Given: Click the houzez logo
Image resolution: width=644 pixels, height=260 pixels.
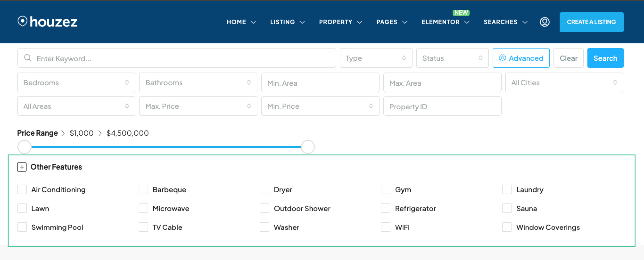Looking at the screenshot, I should pyautogui.click(x=48, y=22).
